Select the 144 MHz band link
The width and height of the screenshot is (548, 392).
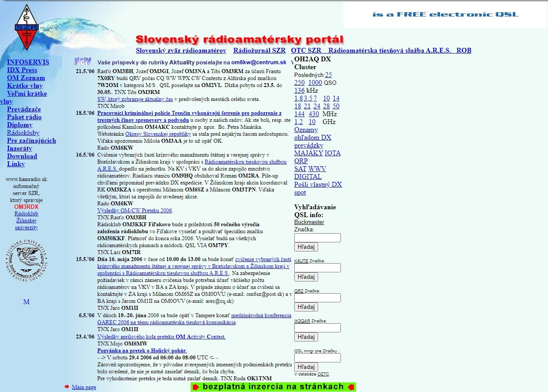pyautogui.click(x=299, y=114)
